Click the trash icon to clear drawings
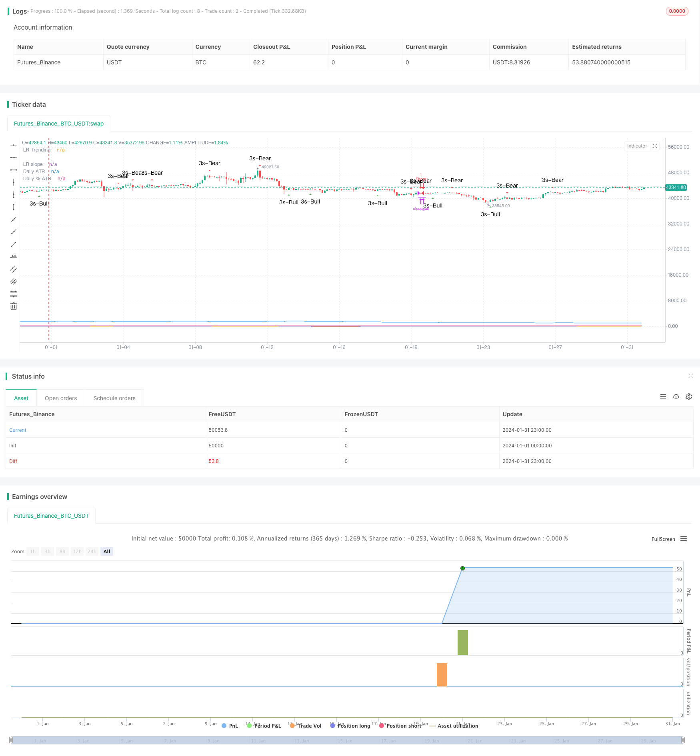700x756 pixels. 14,306
